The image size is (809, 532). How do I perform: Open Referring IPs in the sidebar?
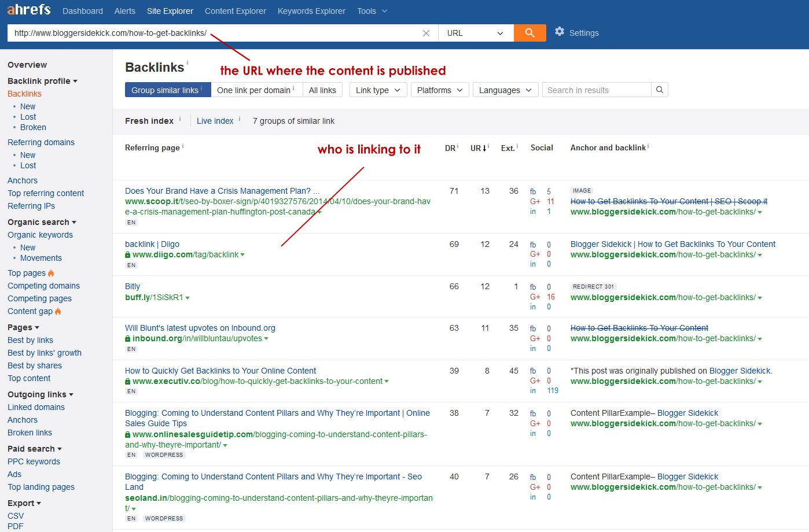point(31,206)
